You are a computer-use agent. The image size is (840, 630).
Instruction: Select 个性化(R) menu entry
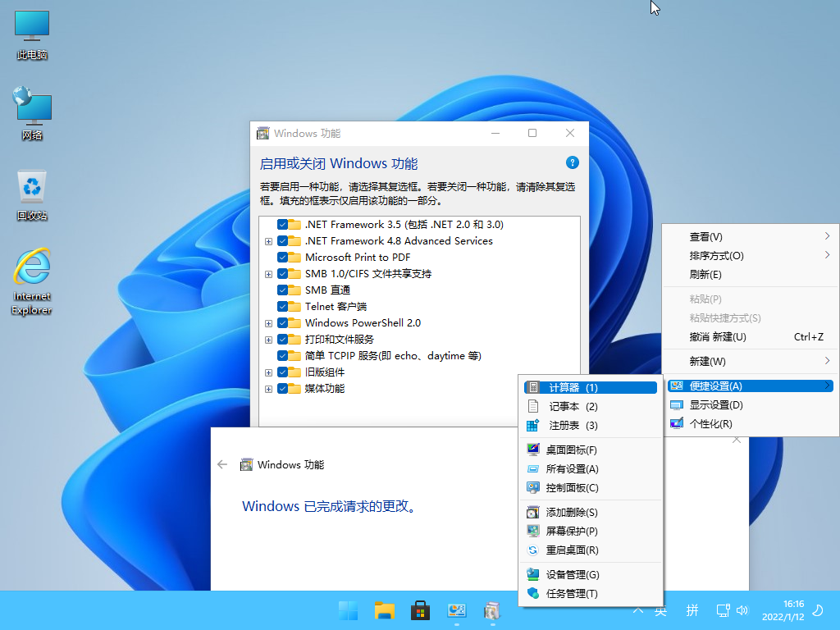click(x=750, y=424)
